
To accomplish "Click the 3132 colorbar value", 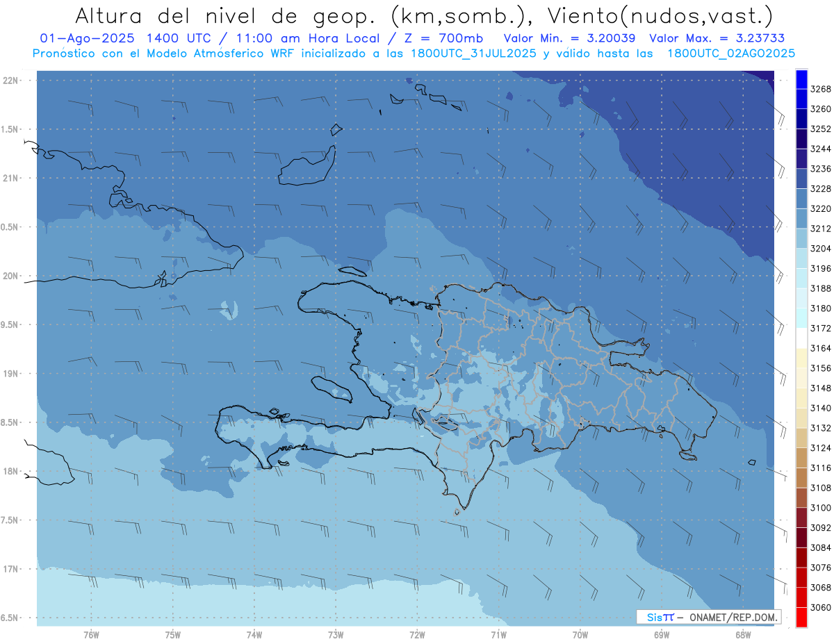I will pos(821,428).
